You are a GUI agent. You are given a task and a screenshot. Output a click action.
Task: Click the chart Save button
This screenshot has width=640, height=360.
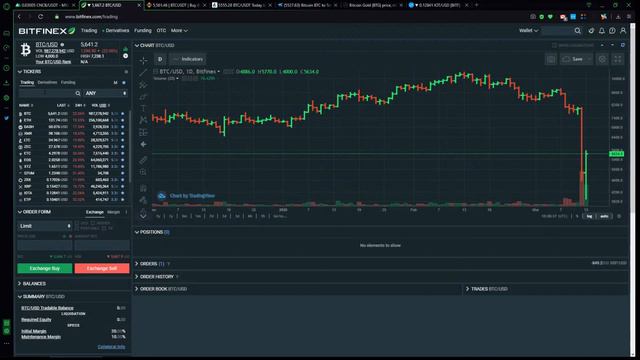[576, 59]
